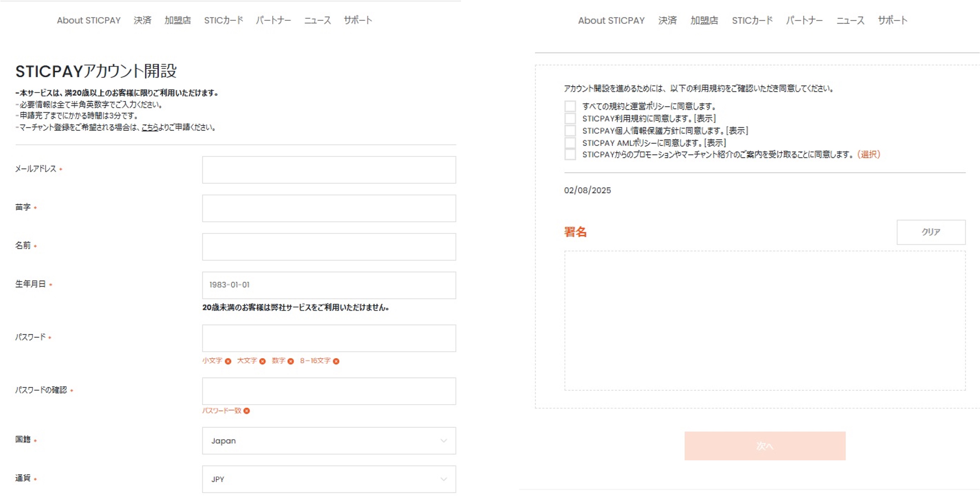
Task: Click the メールアドレス input field
Action: (x=329, y=169)
